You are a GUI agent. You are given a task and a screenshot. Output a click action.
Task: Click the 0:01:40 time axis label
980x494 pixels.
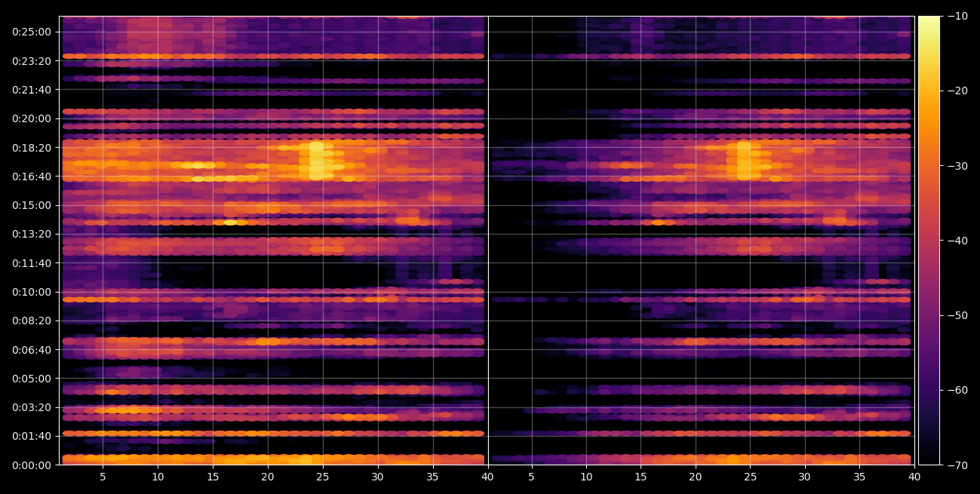32,436
